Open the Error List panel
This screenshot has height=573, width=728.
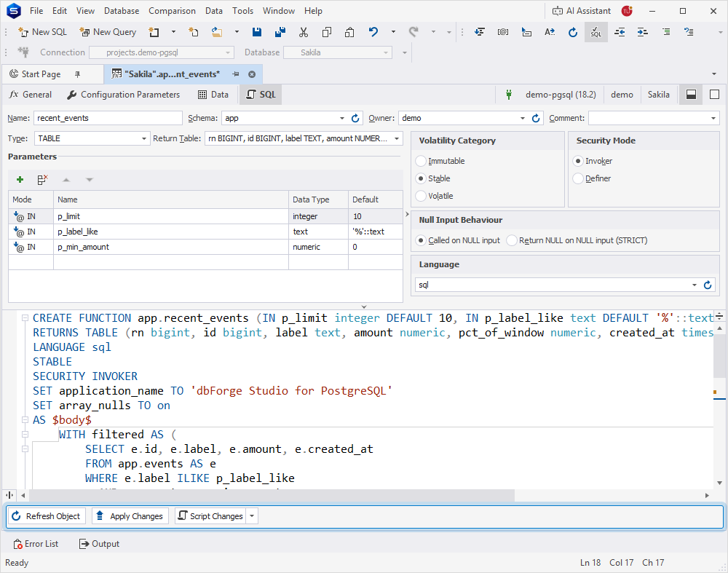pos(36,544)
